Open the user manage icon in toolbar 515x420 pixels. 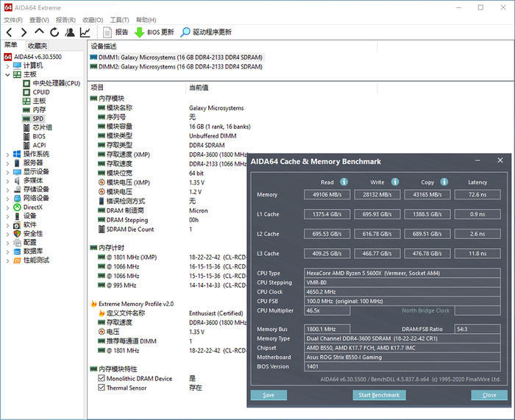(x=70, y=32)
